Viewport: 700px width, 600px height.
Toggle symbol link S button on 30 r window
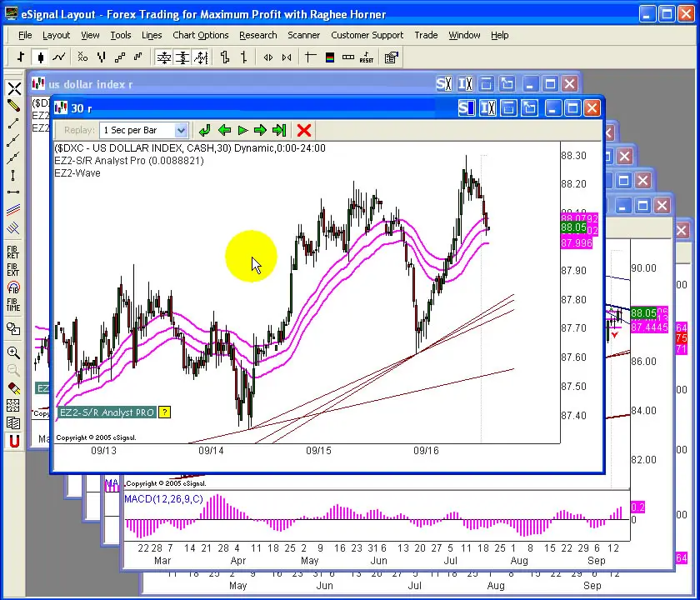pos(467,108)
